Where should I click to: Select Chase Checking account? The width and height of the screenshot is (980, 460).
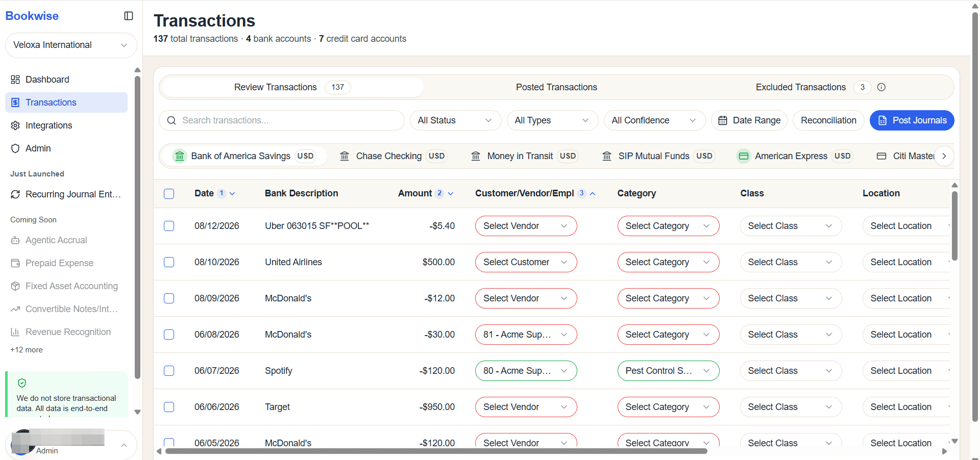click(393, 156)
